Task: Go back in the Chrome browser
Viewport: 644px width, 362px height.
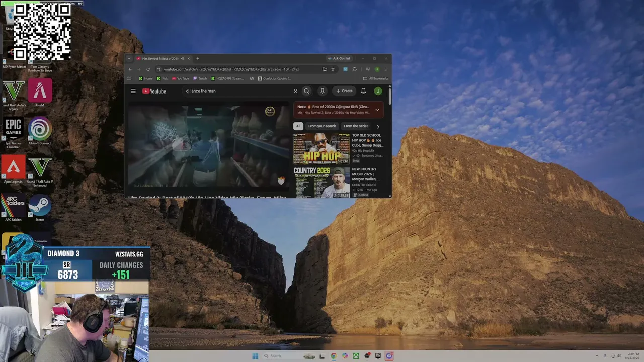Action: (x=130, y=69)
